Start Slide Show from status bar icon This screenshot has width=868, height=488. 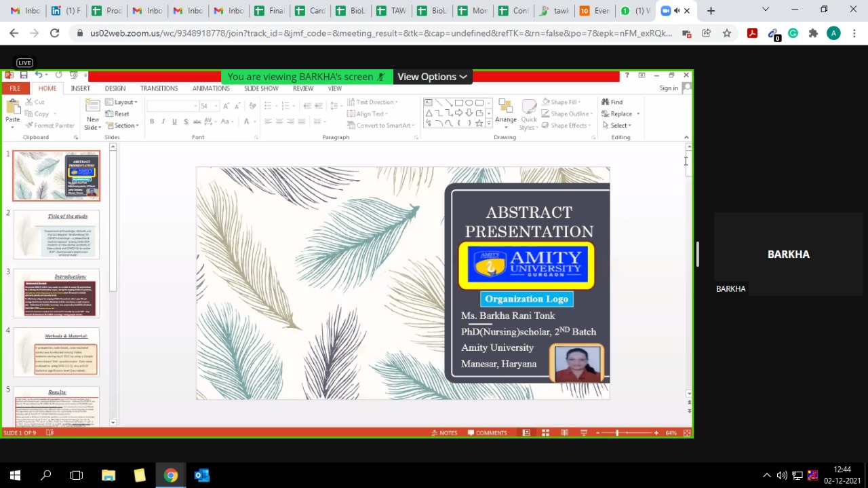click(583, 433)
